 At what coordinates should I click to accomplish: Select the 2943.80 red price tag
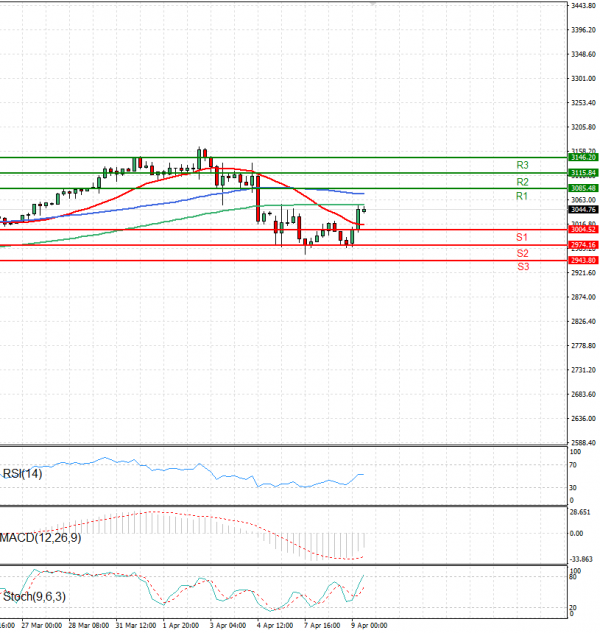point(583,260)
